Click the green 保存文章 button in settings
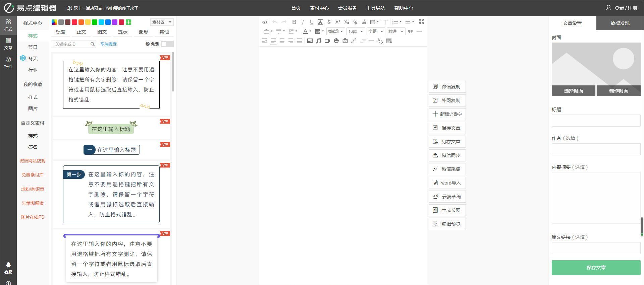Viewport: 644px width, 285px height. point(596,268)
